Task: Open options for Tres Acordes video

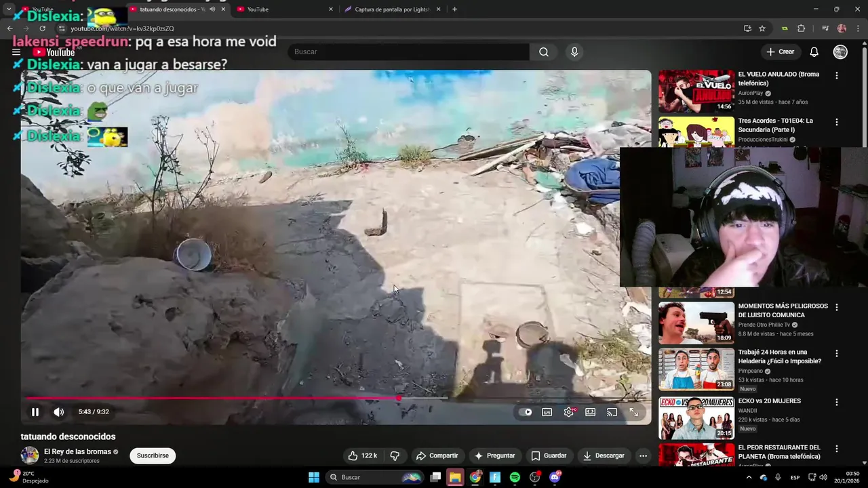Action: pyautogui.click(x=837, y=122)
